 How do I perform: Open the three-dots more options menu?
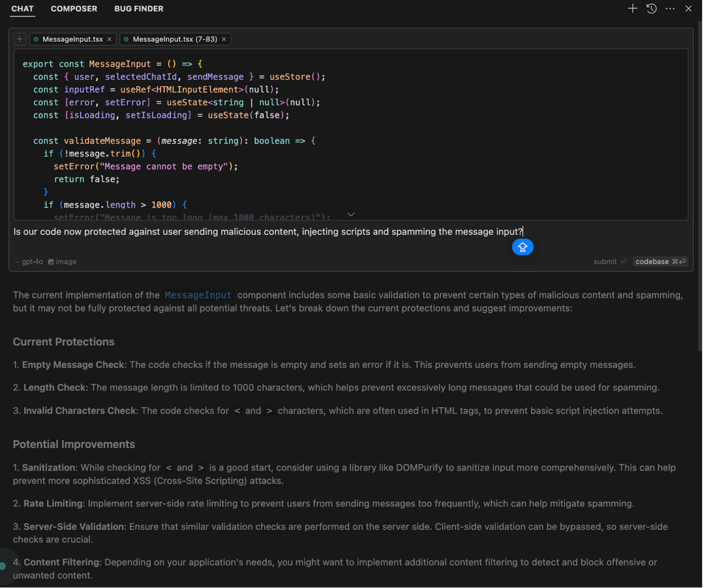(671, 8)
